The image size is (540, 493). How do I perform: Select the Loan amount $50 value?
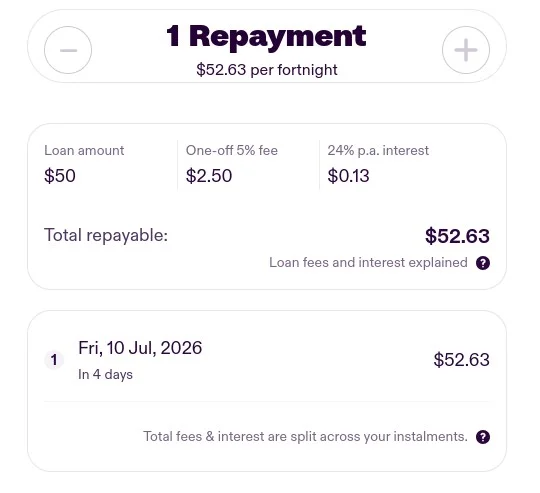click(x=60, y=176)
